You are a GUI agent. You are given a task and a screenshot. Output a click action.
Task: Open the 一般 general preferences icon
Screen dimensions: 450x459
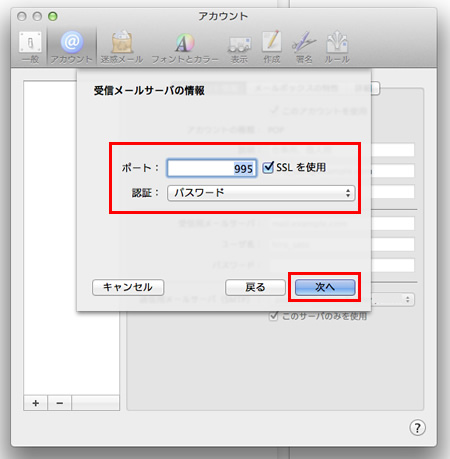tap(30, 47)
